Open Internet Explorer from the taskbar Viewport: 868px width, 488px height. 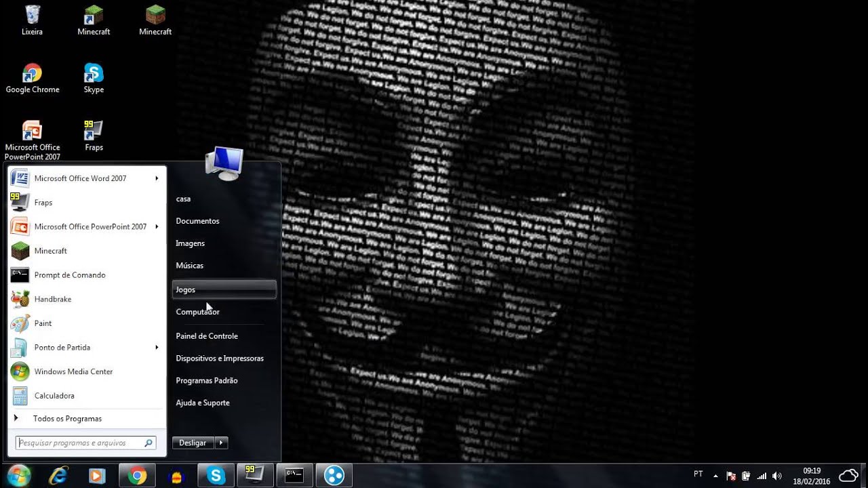[x=58, y=476]
